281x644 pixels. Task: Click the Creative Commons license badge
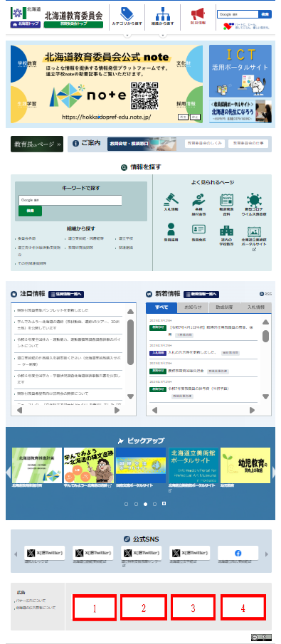pos(261,638)
